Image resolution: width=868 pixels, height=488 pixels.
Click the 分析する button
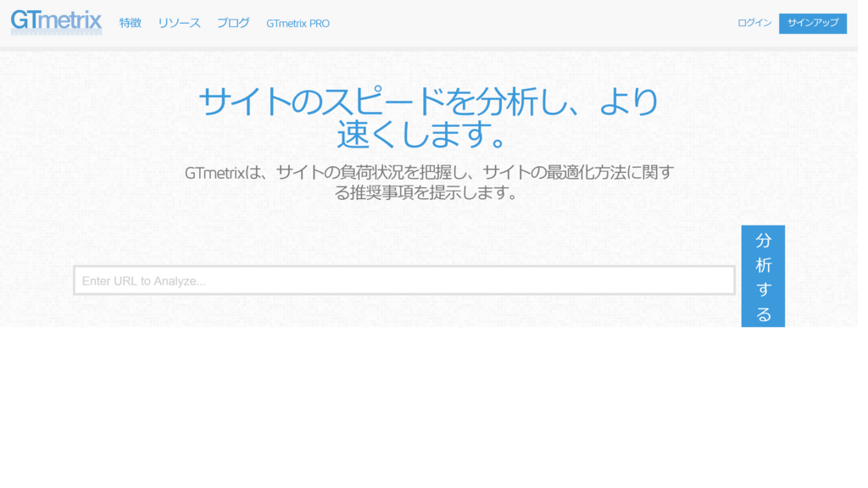[x=763, y=276]
